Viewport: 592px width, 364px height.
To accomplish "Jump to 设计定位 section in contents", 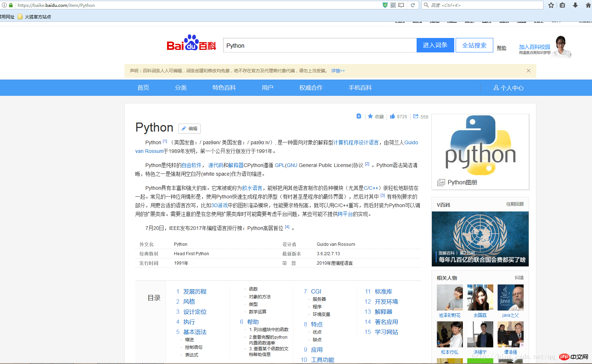I will pyautogui.click(x=195, y=312).
